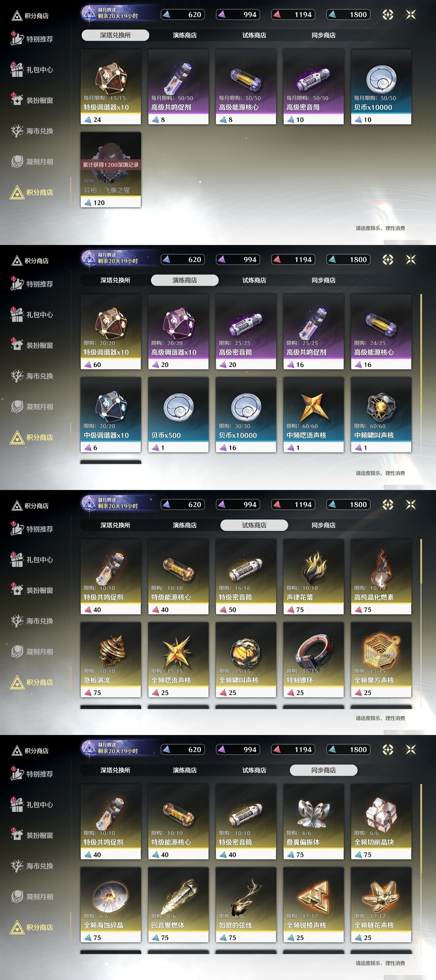The width and height of the screenshot is (436, 980).
Task: Select the 全频聚方声核 hexagon item
Action: pyautogui.click(x=381, y=660)
